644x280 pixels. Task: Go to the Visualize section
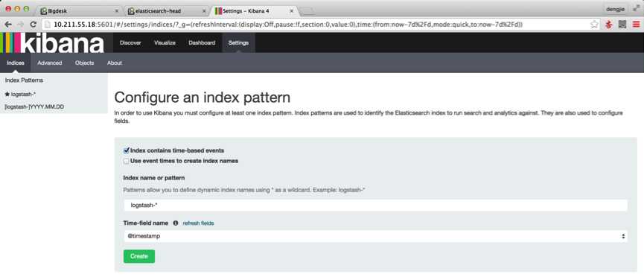[x=165, y=42]
